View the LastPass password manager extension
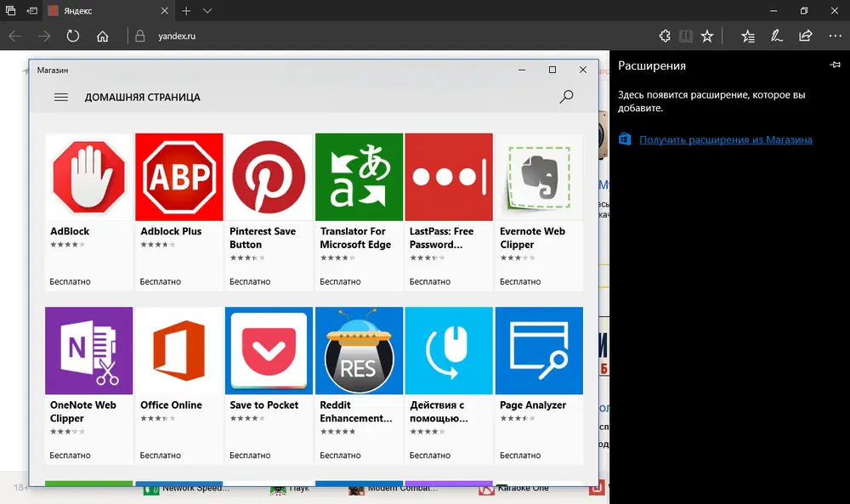 click(x=448, y=177)
